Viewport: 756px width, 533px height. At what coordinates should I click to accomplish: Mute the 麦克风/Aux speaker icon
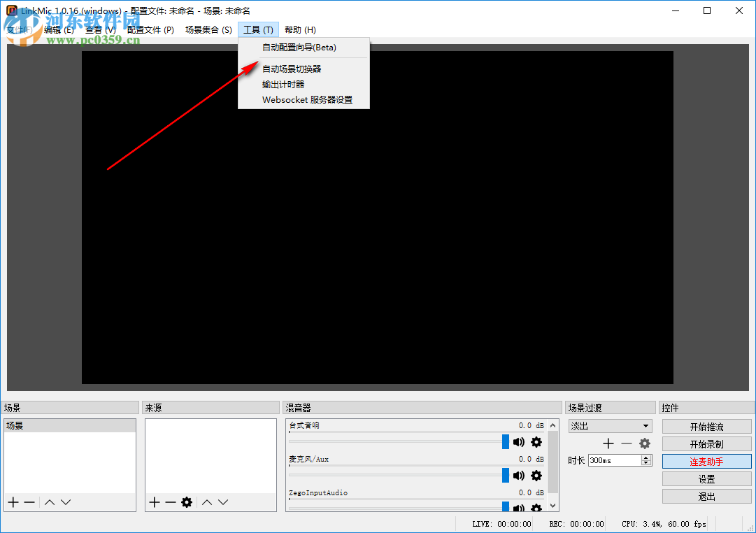pyautogui.click(x=519, y=476)
